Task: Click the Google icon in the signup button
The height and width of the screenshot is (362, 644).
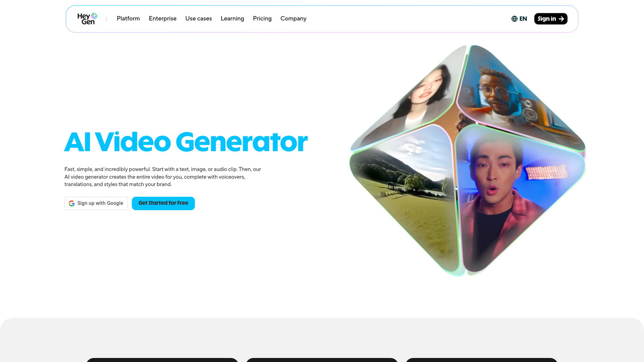Action: (x=72, y=203)
